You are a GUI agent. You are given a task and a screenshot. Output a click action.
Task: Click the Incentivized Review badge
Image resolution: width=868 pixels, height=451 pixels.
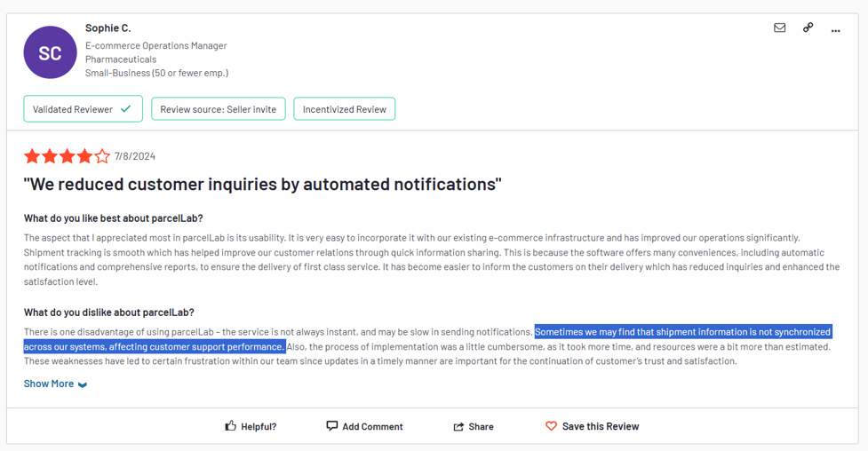click(x=345, y=109)
